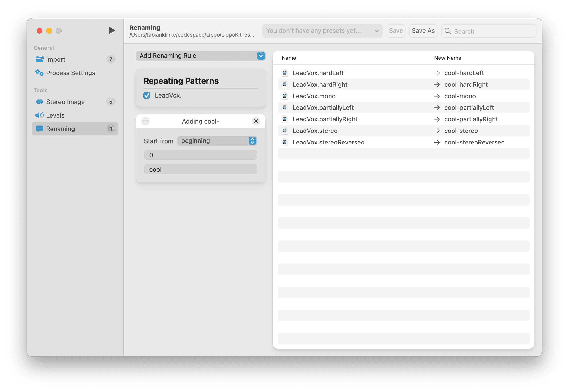Click the Import count badge 7
The height and width of the screenshot is (392, 569).
pyautogui.click(x=111, y=59)
